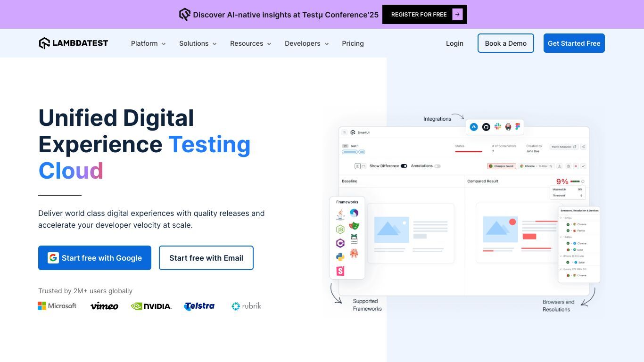Open the Resources dropdown menu

point(251,43)
